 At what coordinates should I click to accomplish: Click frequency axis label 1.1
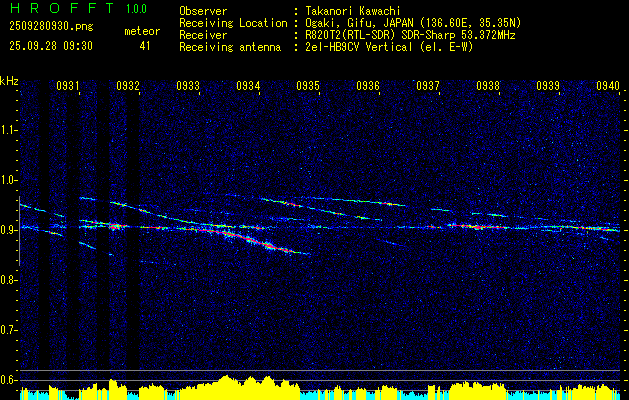(x=9, y=130)
